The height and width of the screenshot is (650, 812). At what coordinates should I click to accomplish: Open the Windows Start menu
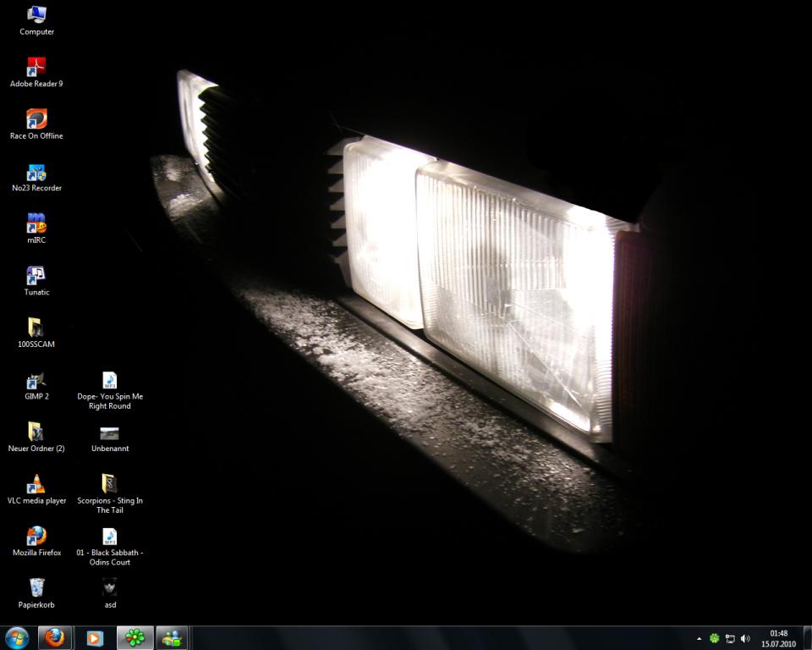pyautogui.click(x=17, y=637)
